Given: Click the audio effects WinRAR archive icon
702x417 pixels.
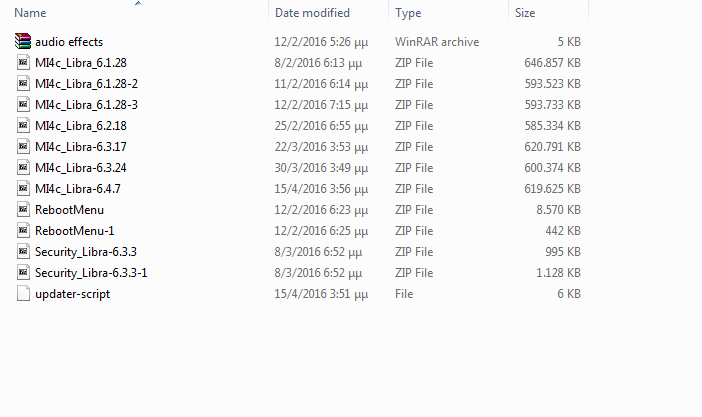Looking at the screenshot, I should tap(24, 42).
